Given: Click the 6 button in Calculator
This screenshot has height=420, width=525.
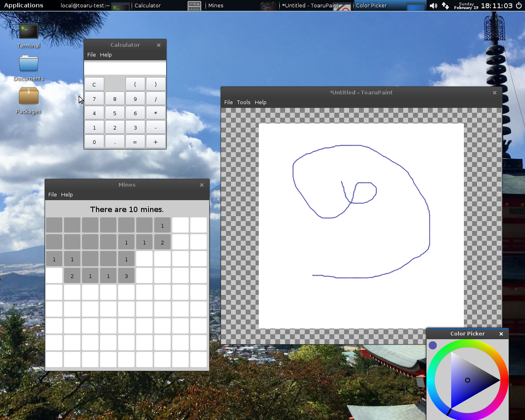Looking at the screenshot, I should coord(135,113).
